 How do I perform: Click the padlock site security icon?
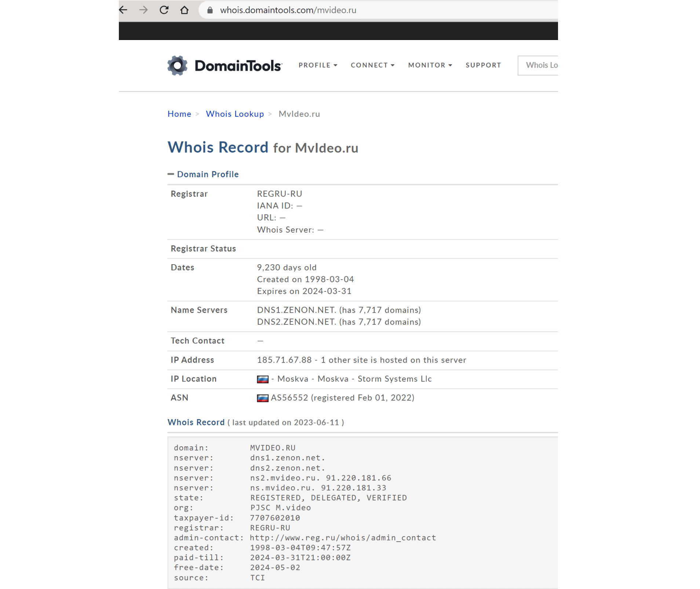click(x=210, y=10)
